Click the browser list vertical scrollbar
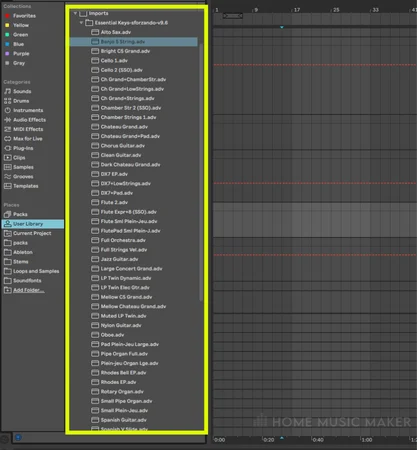 (201, 172)
